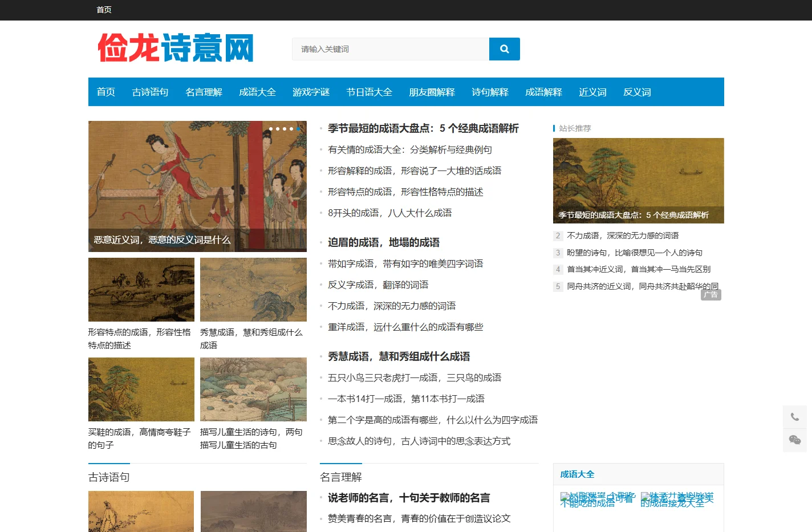Viewport: 812px width, 532px height.
Task: Open caption link 描写儿童生活的诗句，两句描写儿童生活的古句
Action: click(x=251, y=438)
